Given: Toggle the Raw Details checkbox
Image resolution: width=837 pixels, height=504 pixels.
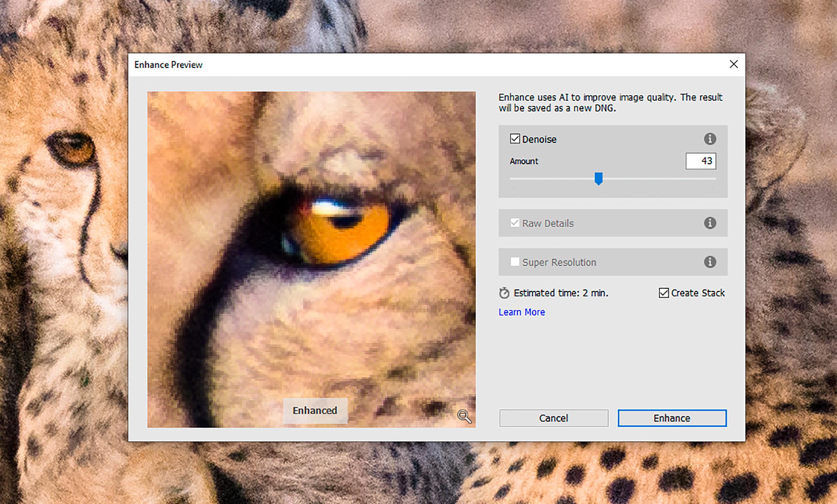Looking at the screenshot, I should coord(515,223).
